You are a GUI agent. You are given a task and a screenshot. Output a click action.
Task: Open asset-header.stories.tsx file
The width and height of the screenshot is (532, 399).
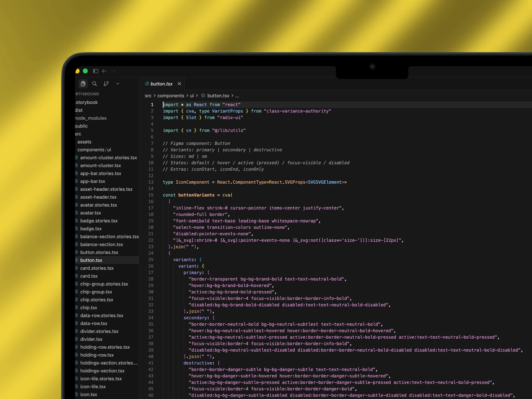(107, 189)
